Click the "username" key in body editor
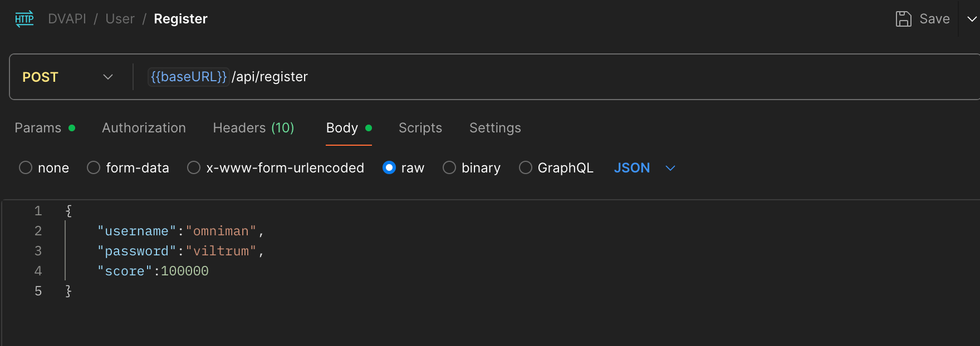 pos(137,231)
